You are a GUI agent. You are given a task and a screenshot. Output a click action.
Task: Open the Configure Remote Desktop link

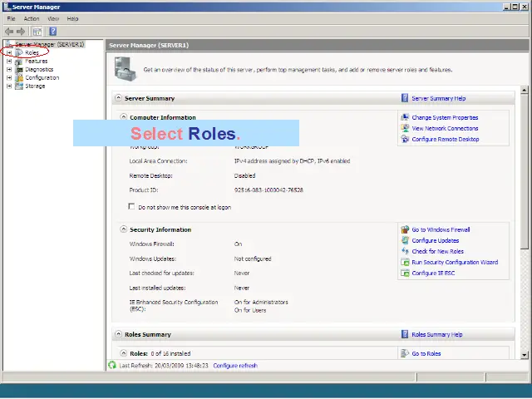(446, 139)
